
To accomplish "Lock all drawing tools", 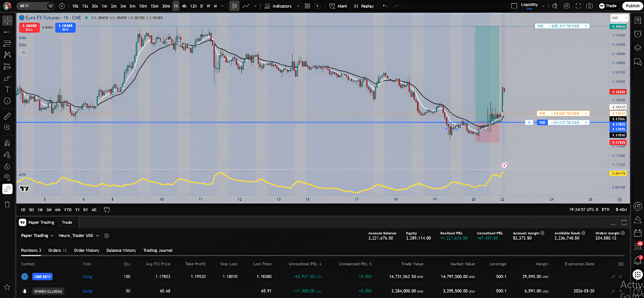I will click(x=7, y=166).
